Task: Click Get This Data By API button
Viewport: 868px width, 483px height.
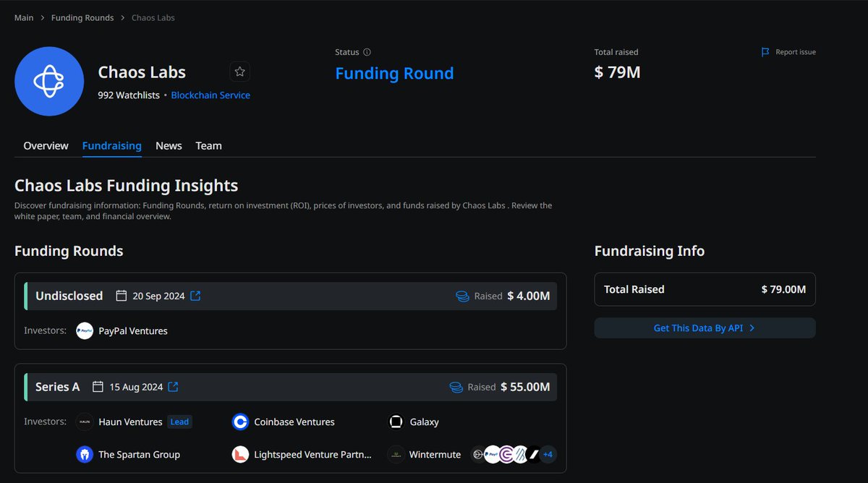Action: tap(705, 328)
